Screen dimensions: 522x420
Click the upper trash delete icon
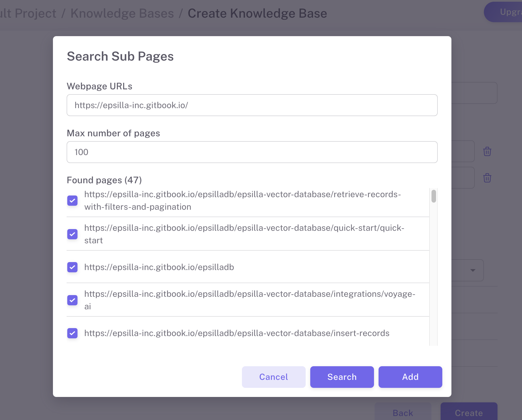(487, 151)
